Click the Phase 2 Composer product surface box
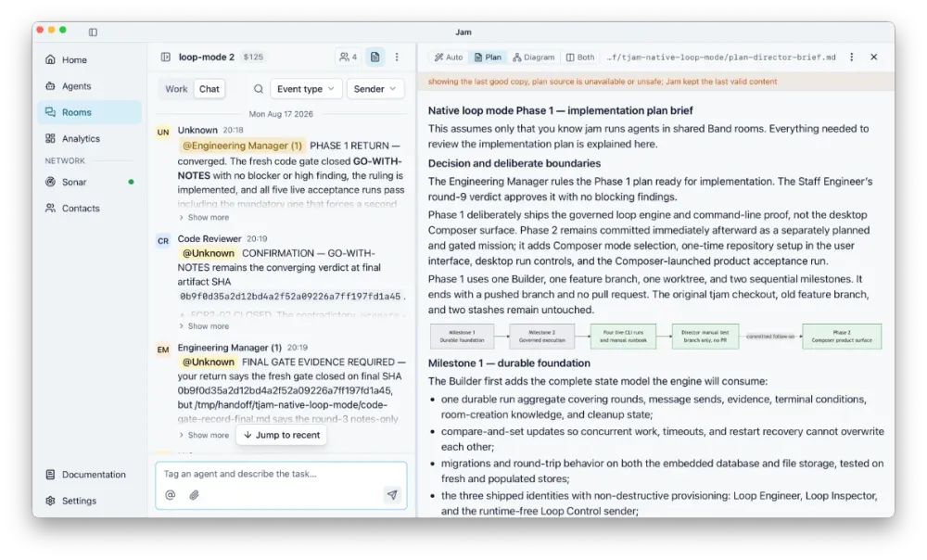Screen dimensions: 927x560 pos(842,337)
